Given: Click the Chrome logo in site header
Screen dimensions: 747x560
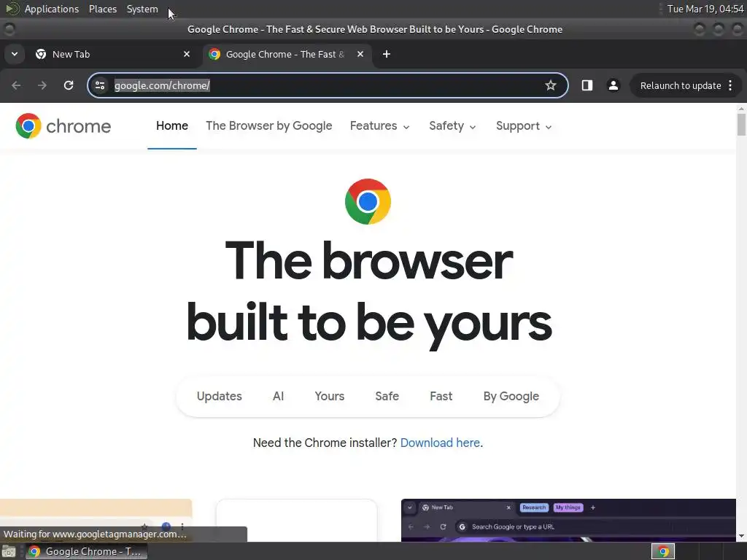Looking at the screenshot, I should click(63, 125).
